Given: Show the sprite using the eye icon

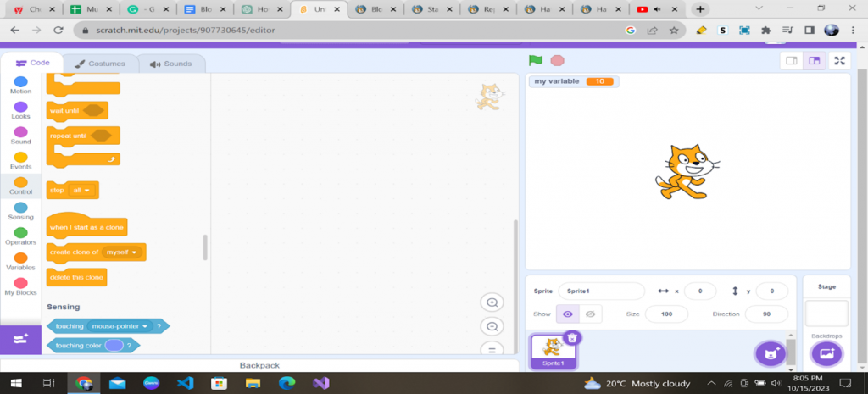Looking at the screenshot, I should point(568,314).
